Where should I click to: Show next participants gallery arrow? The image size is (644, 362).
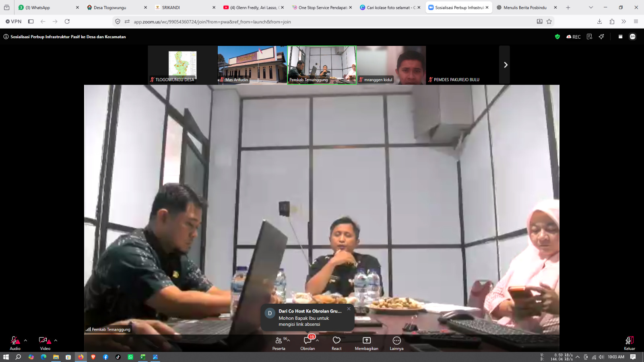pos(505,65)
